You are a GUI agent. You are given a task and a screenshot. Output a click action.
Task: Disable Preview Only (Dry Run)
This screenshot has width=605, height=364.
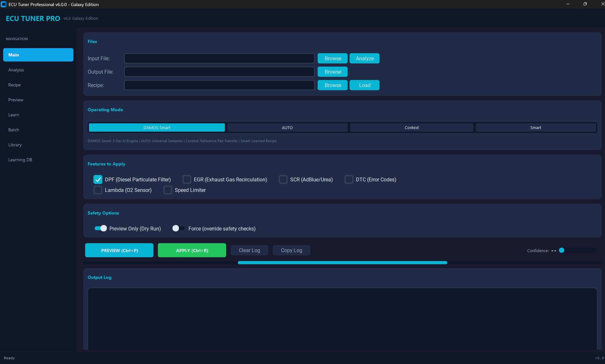coord(100,228)
